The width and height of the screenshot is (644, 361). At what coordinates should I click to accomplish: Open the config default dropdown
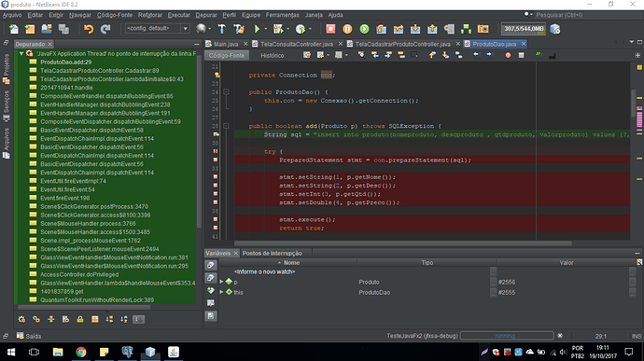185,28
